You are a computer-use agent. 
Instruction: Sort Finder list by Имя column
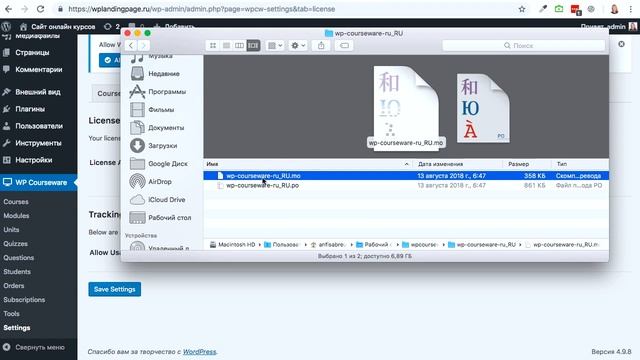pyautogui.click(x=308, y=164)
